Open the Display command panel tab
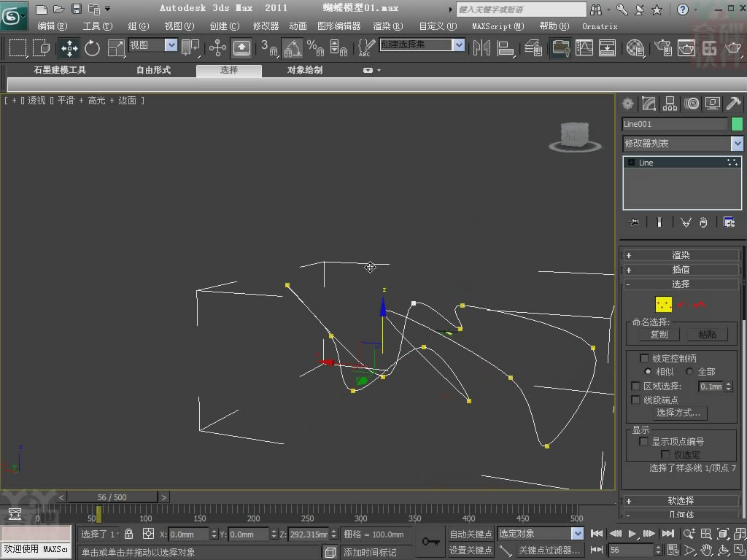This screenshot has height=560, width=747. click(713, 104)
